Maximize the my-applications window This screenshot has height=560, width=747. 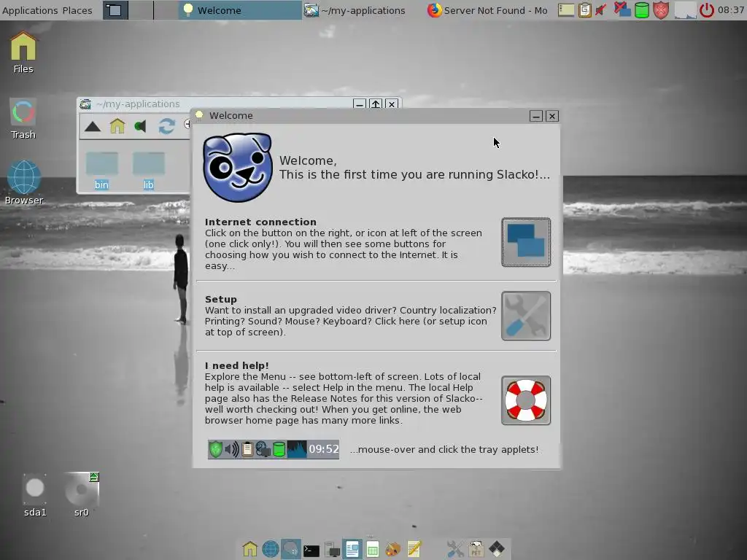[x=376, y=104]
